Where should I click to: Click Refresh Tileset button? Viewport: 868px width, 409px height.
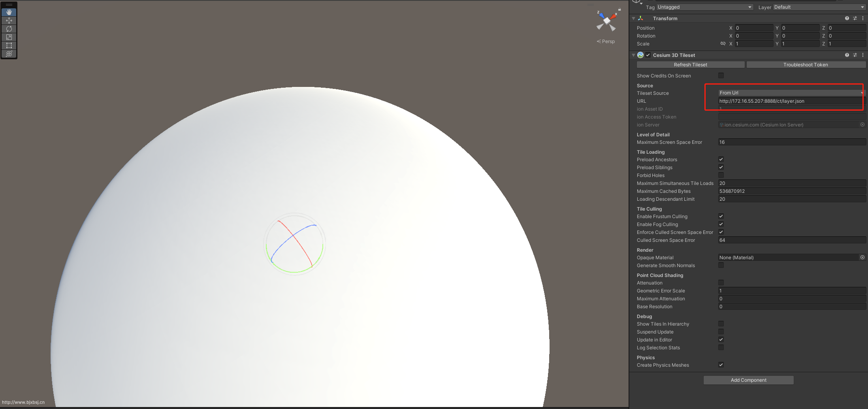(691, 65)
